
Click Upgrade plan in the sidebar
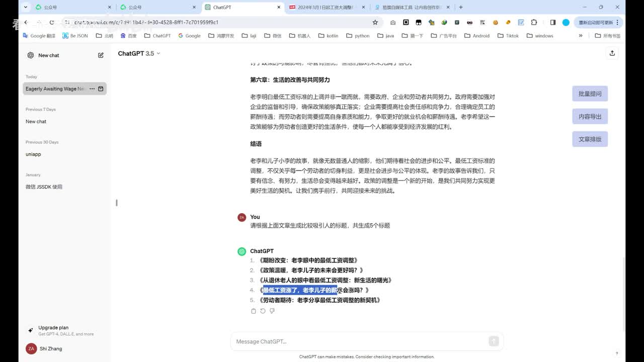click(53, 328)
